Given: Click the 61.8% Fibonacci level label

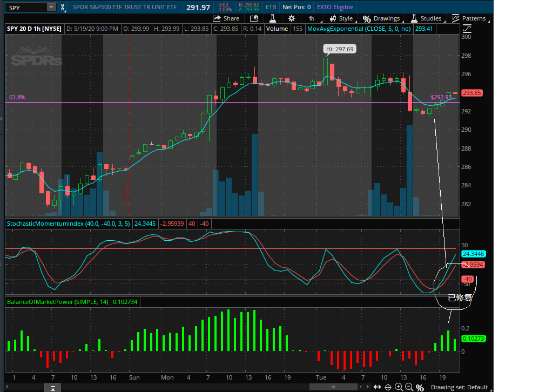Looking at the screenshot, I should coord(17,97).
